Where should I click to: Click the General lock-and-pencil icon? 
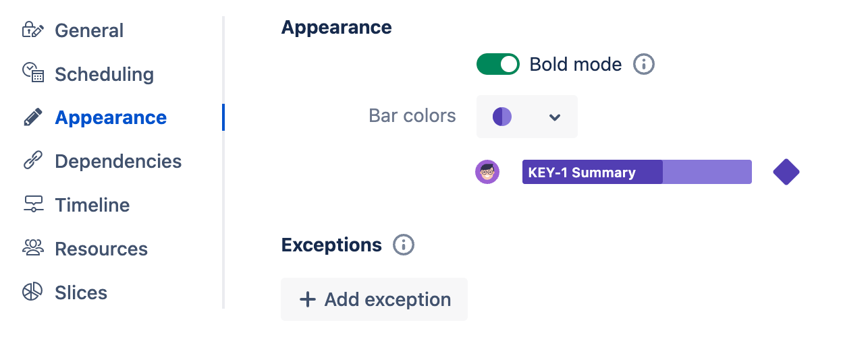point(32,30)
